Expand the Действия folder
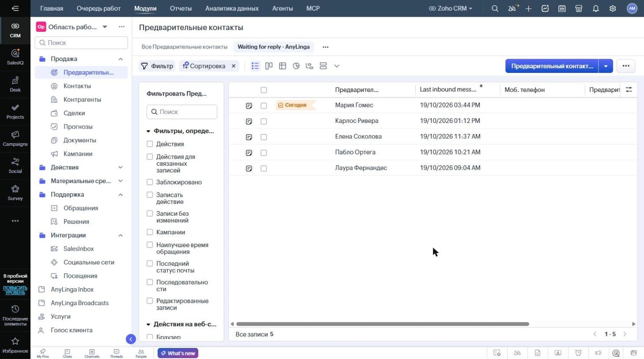The image size is (644, 359). 120,168
